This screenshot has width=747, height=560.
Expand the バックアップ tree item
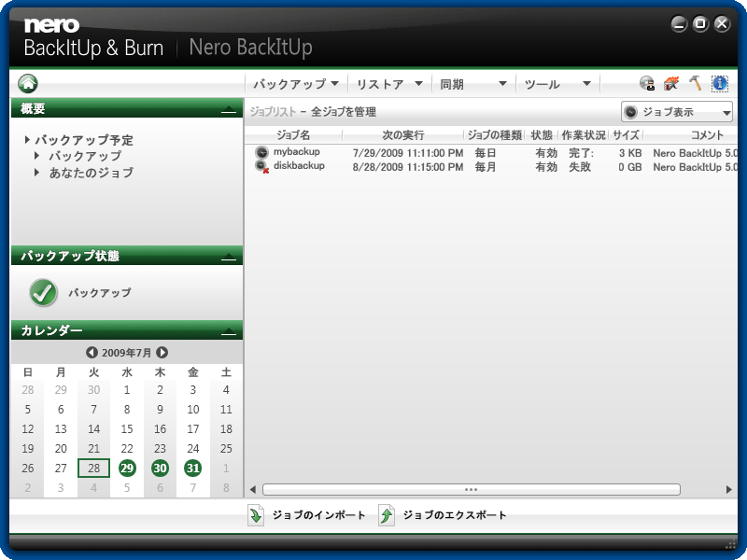[36, 155]
